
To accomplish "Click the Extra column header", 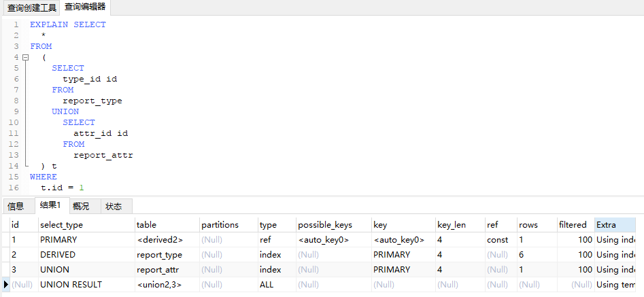I will tap(606, 224).
